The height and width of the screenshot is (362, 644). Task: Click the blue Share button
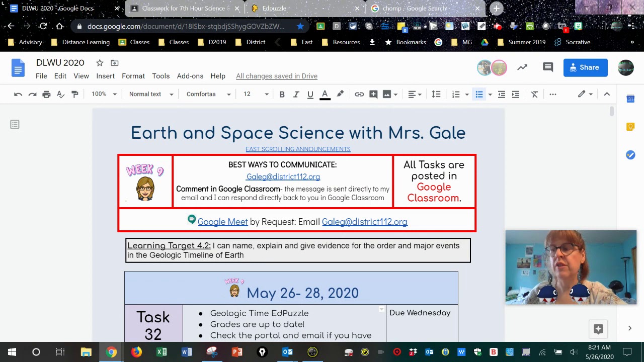tap(585, 67)
